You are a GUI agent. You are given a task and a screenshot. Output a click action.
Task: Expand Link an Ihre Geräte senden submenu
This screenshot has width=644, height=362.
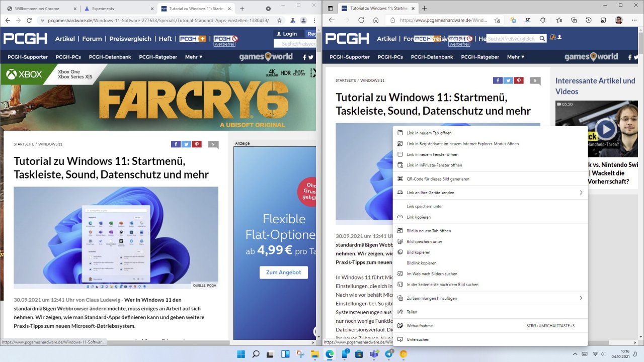click(x=490, y=193)
